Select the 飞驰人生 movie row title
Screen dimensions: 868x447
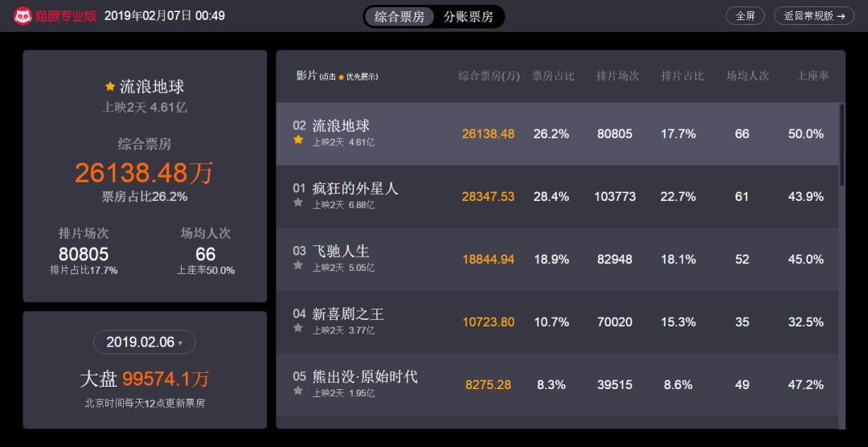[341, 252]
